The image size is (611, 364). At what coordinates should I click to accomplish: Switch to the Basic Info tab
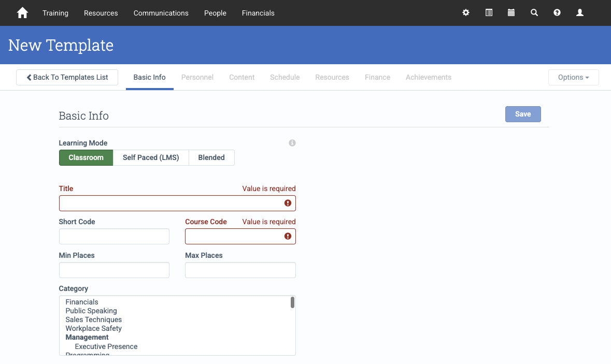pyautogui.click(x=150, y=78)
